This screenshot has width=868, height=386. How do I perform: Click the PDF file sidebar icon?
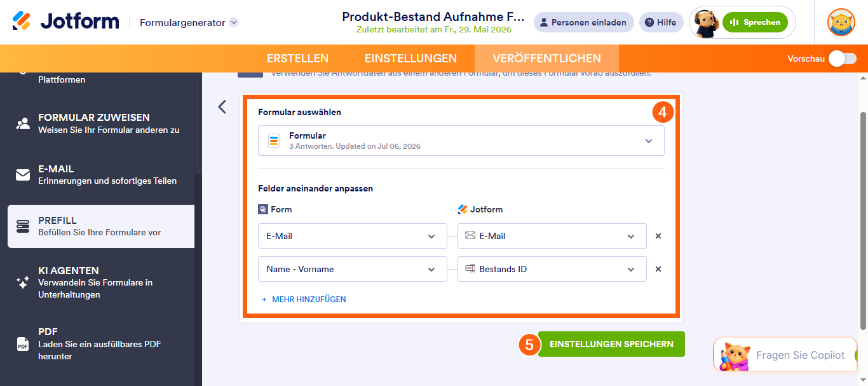[x=23, y=344]
